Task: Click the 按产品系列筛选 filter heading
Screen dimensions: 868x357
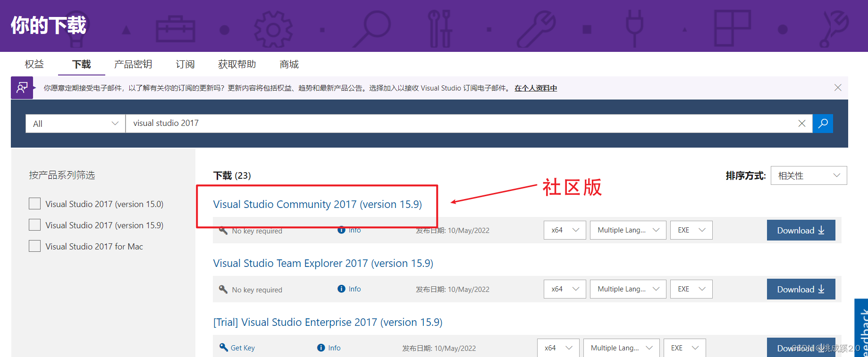Action: pos(62,175)
